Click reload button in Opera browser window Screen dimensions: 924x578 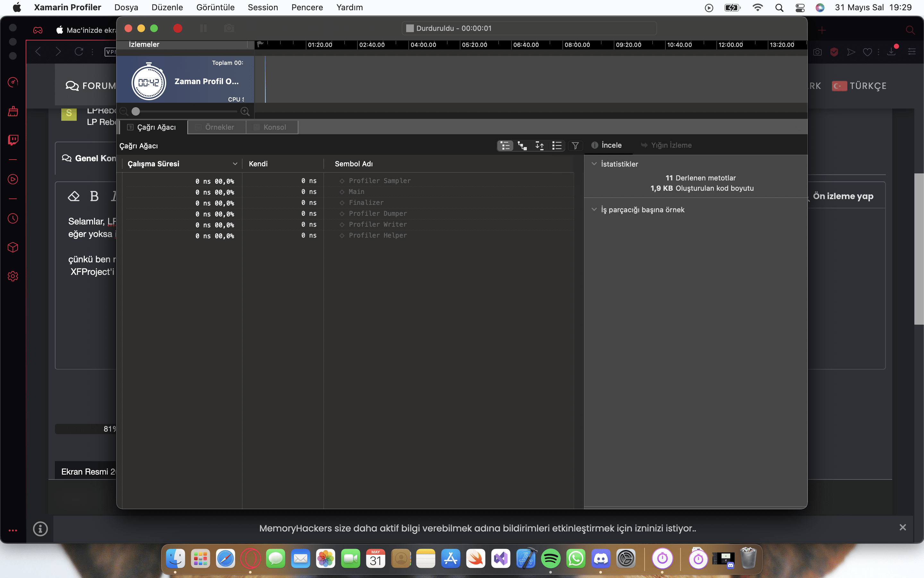pyautogui.click(x=79, y=51)
